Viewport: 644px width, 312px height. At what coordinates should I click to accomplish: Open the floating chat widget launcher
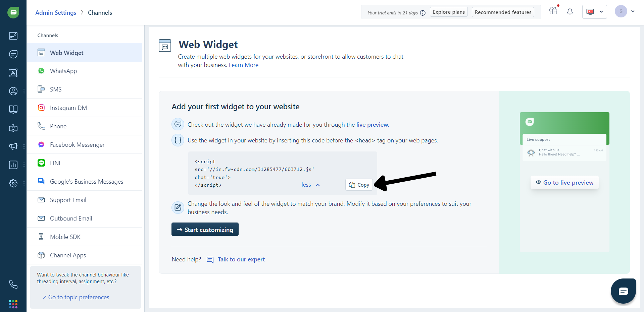pyautogui.click(x=623, y=291)
